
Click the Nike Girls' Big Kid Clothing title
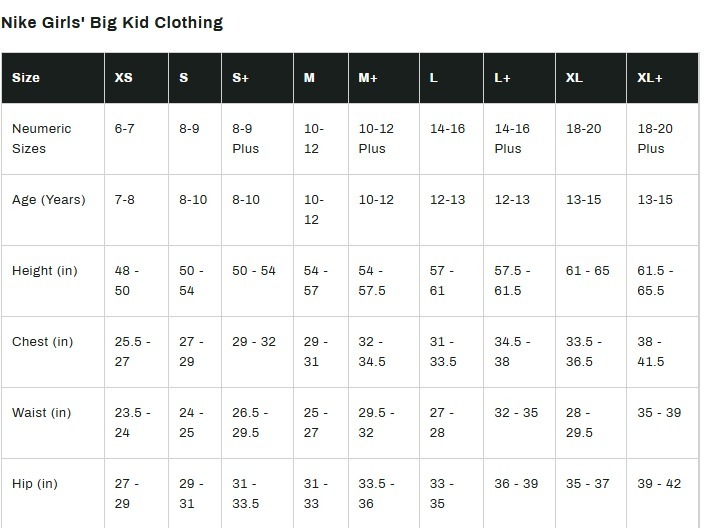112,21
